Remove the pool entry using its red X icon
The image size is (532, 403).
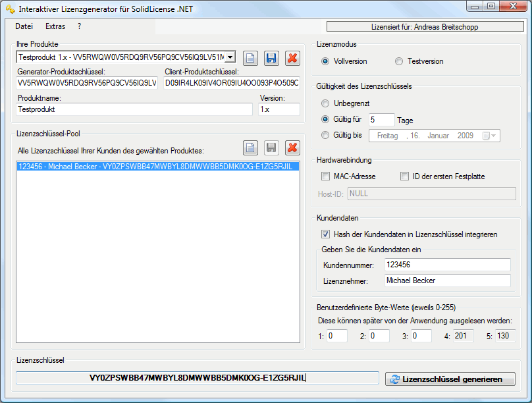(292, 148)
